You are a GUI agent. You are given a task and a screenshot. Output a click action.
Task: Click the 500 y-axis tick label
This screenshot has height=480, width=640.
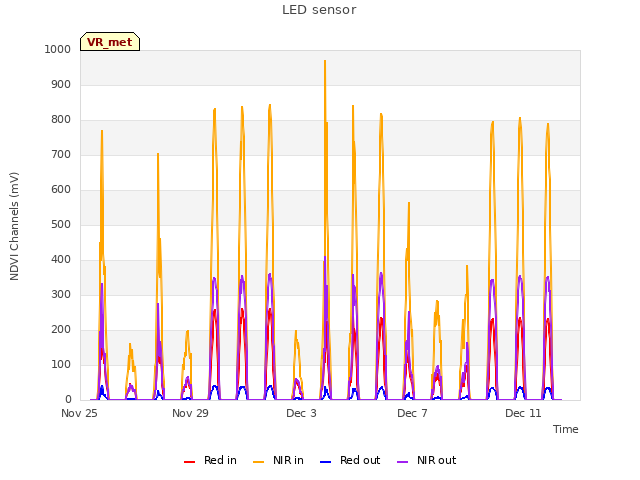coord(61,224)
